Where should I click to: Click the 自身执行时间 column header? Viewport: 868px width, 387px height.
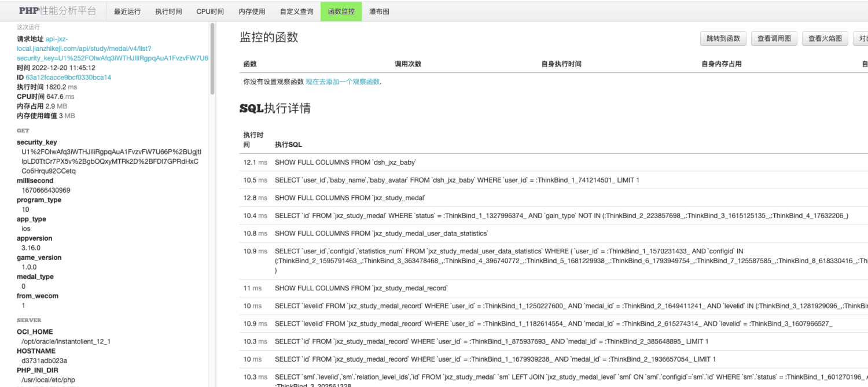(561, 64)
